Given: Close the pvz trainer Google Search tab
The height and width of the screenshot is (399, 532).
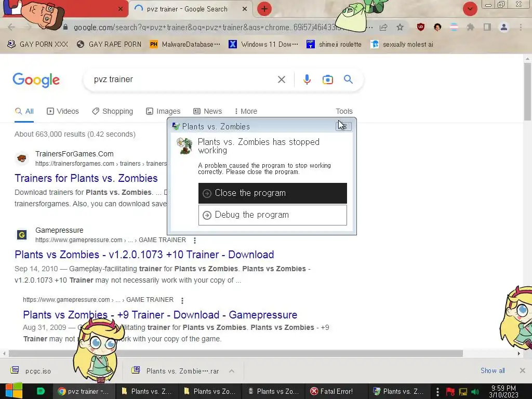Looking at the screenshot, I should coord(245,9).
